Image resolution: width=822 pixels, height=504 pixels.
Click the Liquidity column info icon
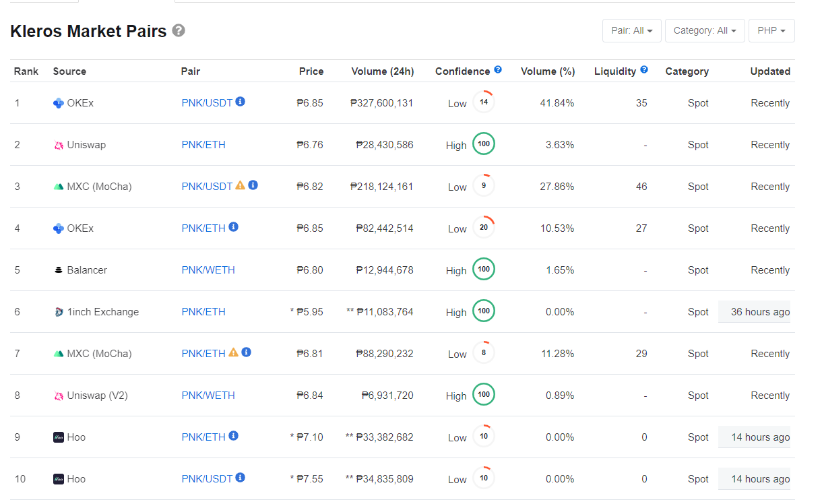point(644,69)
